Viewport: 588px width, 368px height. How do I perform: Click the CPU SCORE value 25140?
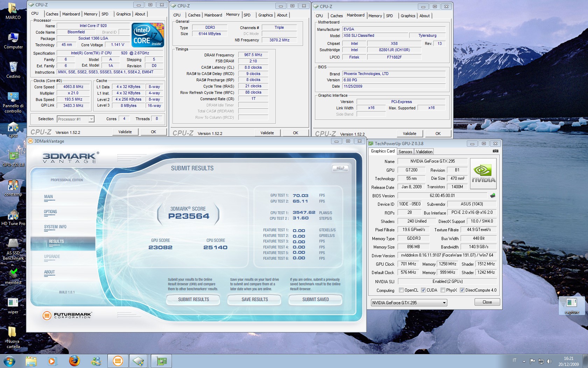(216, 247)
